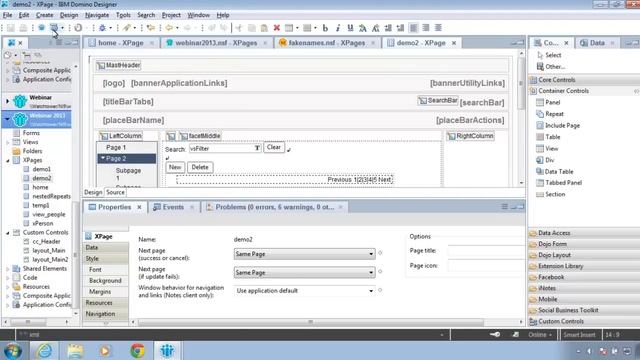Open Chrome from the taskbar
The image size is (640, 360).
[x=138, y=351]
